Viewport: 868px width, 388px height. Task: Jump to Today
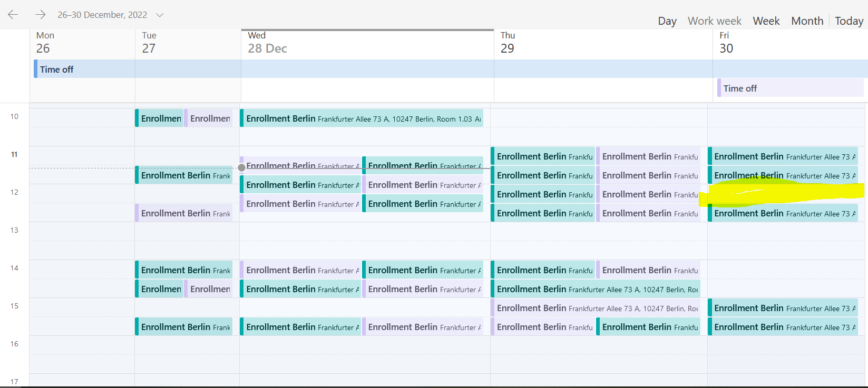(849, 21)
